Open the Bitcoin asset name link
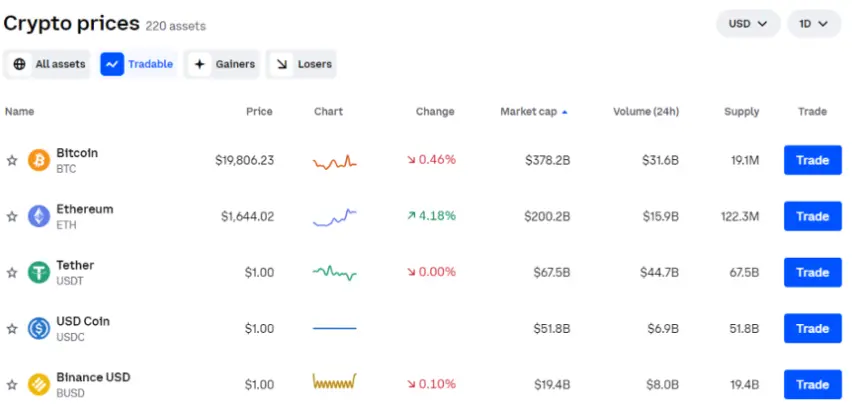Image resolution: width=852 pixels, height=407 pixels. pos(77,153)
